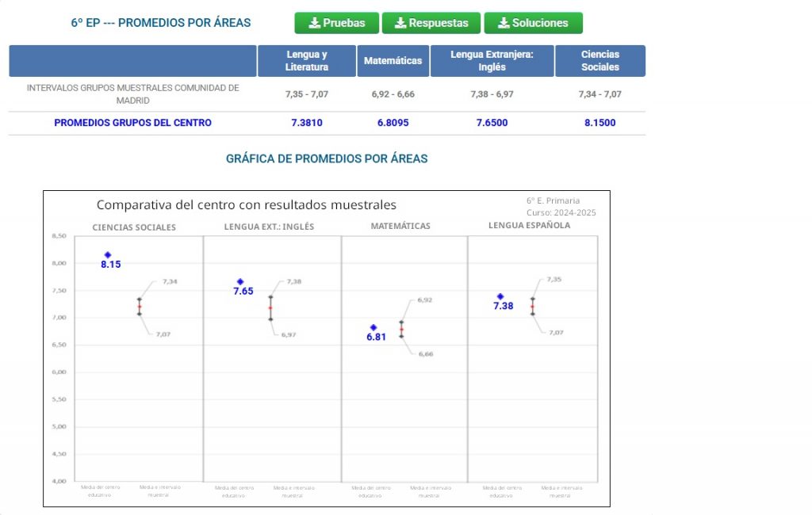Click the blue diamond marker for 6.81
Screen dimensions: 812x515
click(373, 327)
